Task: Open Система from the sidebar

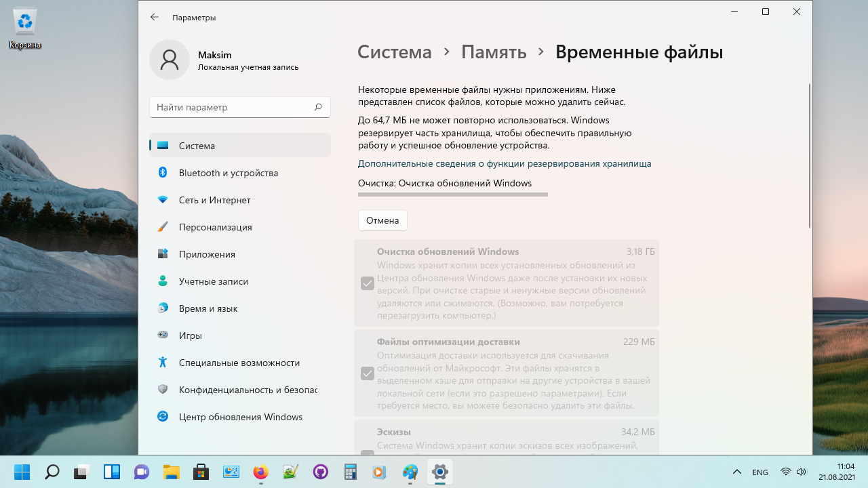Action: coord(240,146)
